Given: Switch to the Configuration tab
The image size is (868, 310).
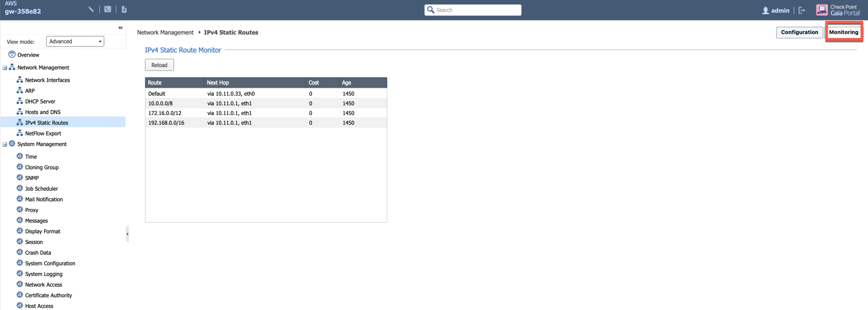Looking at the screenshot, I should coord(799,32).
